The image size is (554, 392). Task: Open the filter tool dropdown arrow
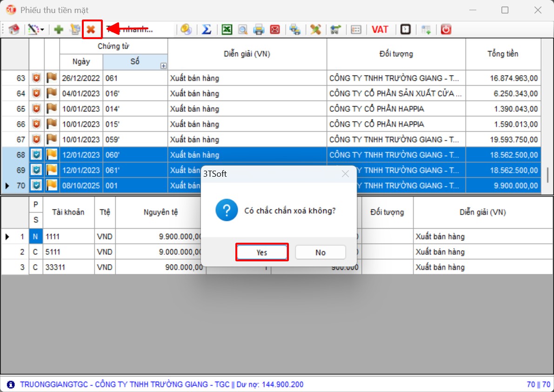pos(42,30)
